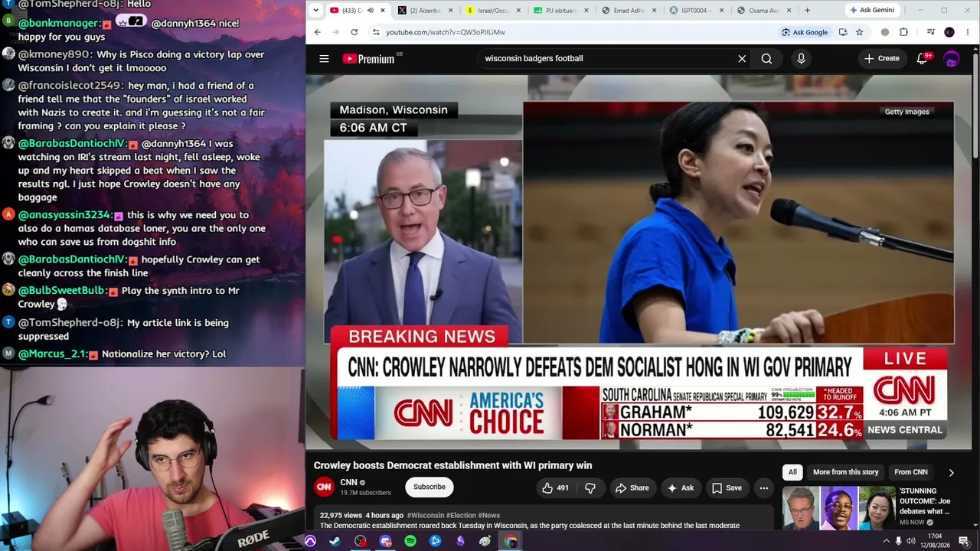Click the Ask Google button in address bar
Image resolution: width=980 pixels, height=551 pixels.
pyautogui.click(x=805, y=32)
